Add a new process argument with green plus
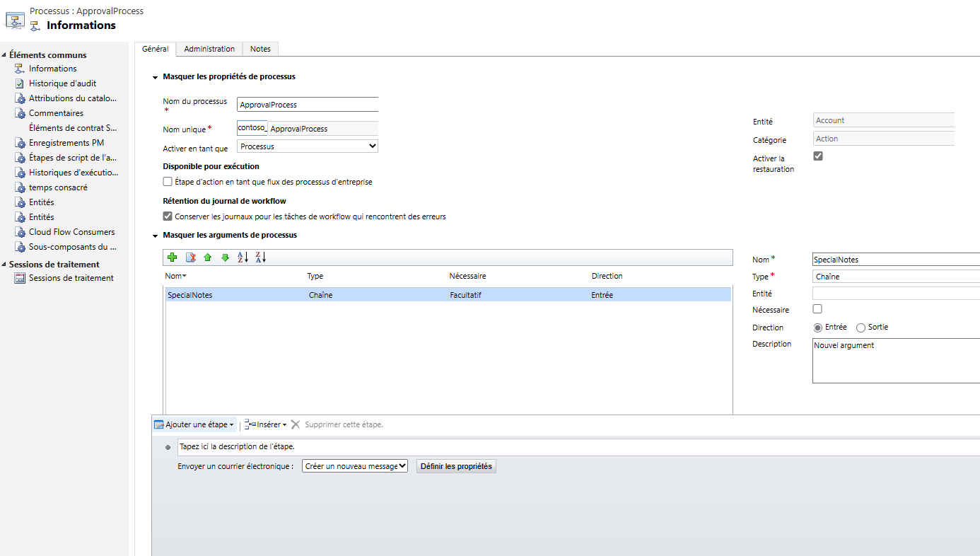The width and height of the screenshot is (980, 556). [x=173, y=257]
